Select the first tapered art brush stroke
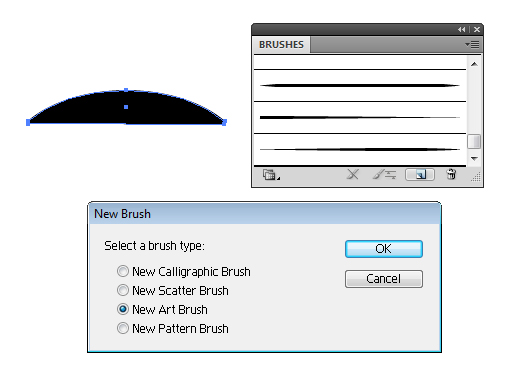This screenshot has height=375, width=515. [x=360, y=86]
